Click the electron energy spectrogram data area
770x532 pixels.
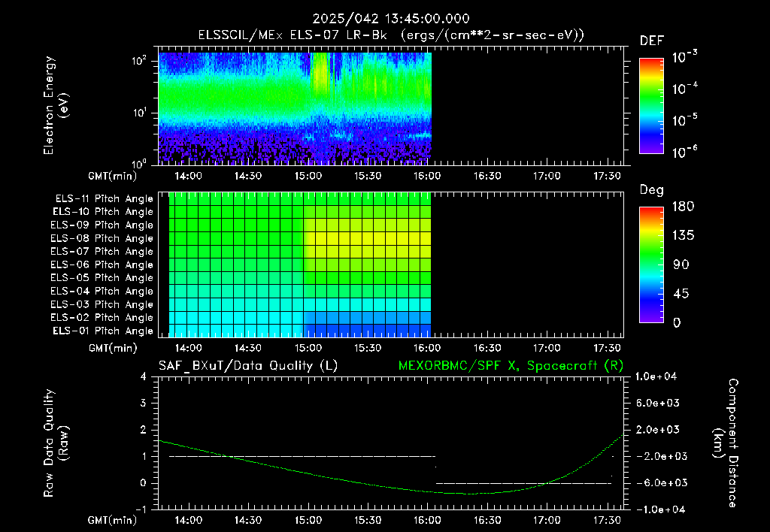(x=295, y=108)
